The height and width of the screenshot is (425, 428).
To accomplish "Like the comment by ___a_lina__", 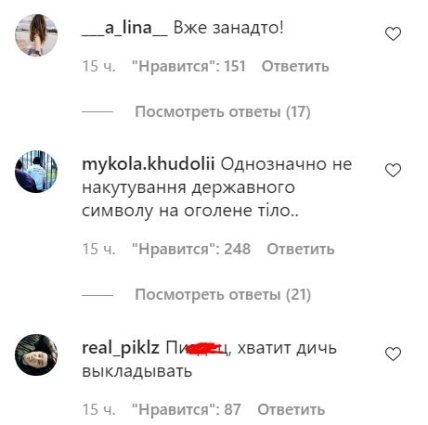I will pos(393,34).
